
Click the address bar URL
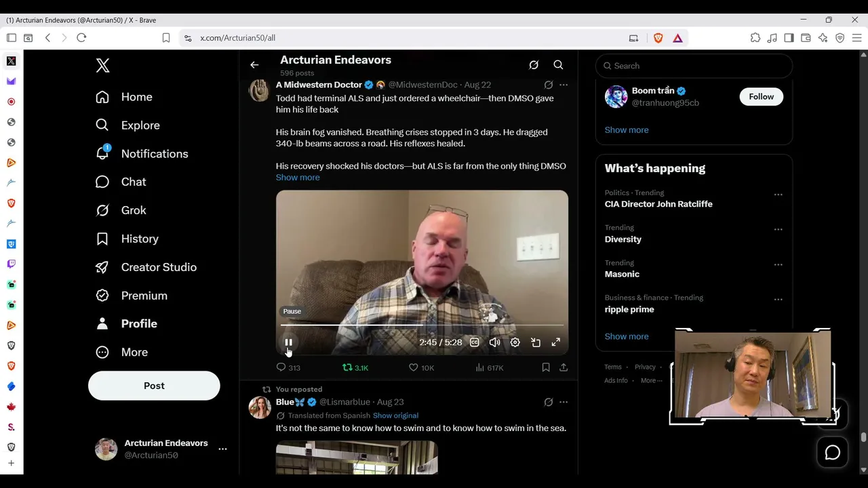point(237,38)
